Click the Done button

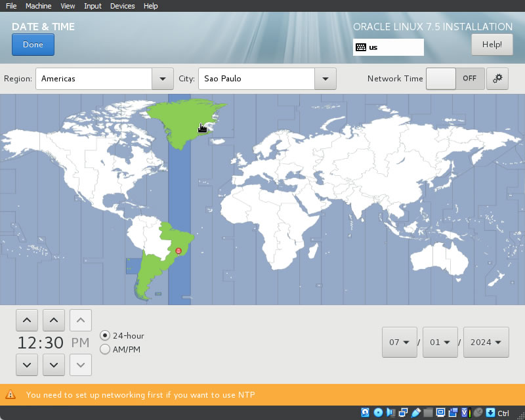tap(33, 45)
